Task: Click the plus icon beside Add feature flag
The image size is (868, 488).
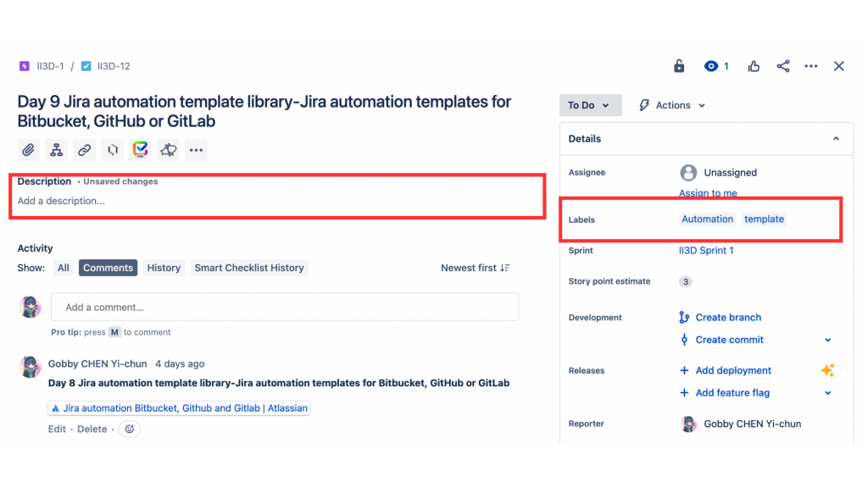Action: click(x=684, y=393)
